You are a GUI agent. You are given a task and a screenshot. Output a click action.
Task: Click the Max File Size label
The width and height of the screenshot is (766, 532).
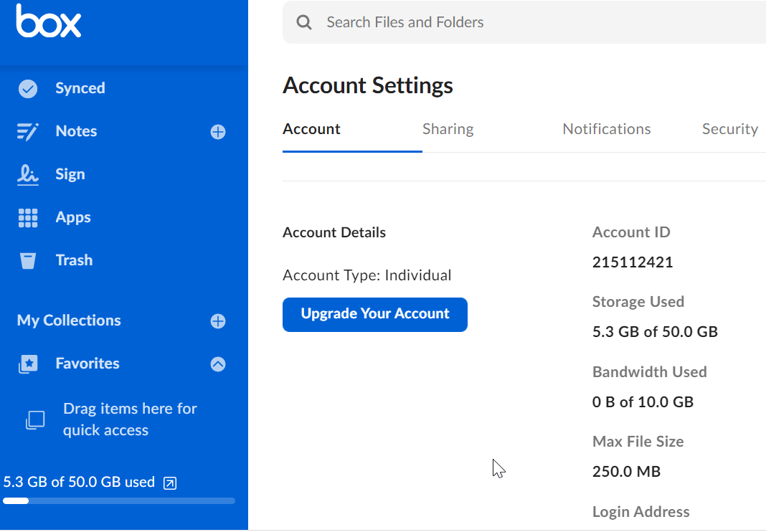click(x=638, y=442)
